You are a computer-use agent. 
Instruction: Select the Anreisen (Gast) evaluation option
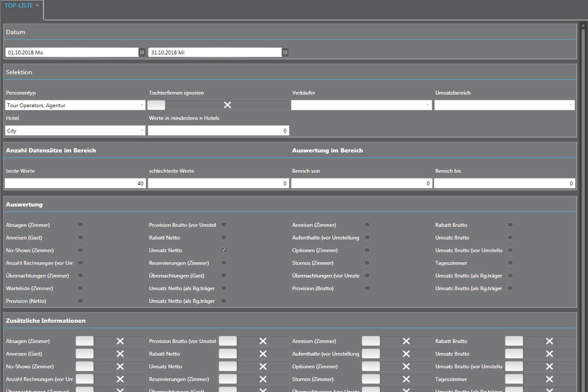click(80, 238)
